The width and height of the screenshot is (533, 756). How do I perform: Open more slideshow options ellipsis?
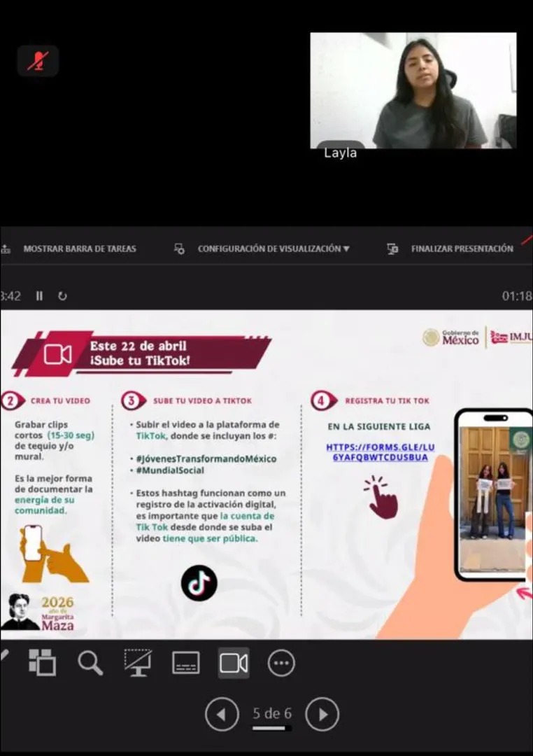(x=281, y=663)
